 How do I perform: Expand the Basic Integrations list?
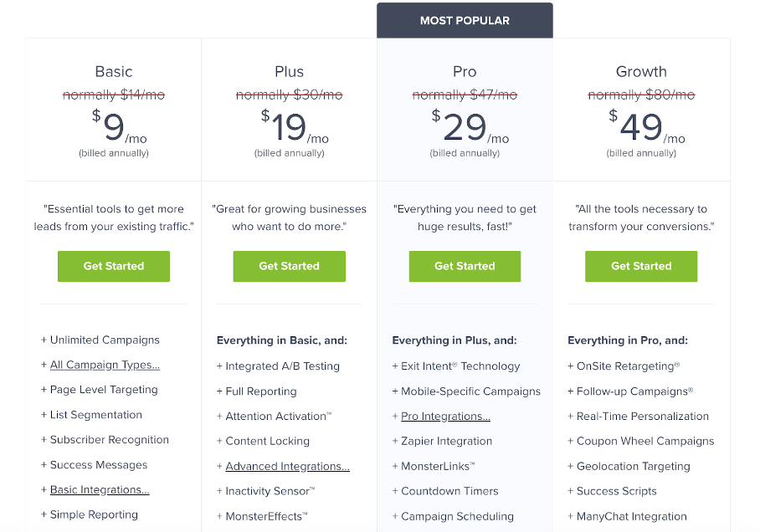[x=98, y=490]
